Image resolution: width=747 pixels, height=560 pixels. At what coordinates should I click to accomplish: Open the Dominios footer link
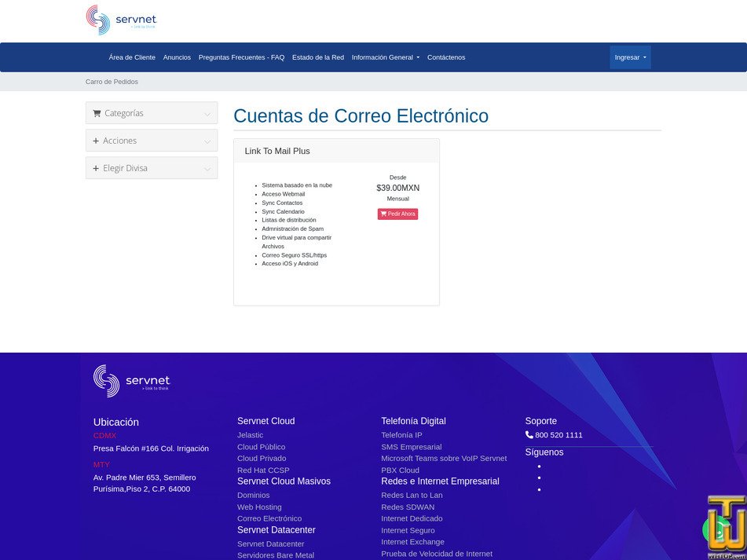[x=254, y=496]
